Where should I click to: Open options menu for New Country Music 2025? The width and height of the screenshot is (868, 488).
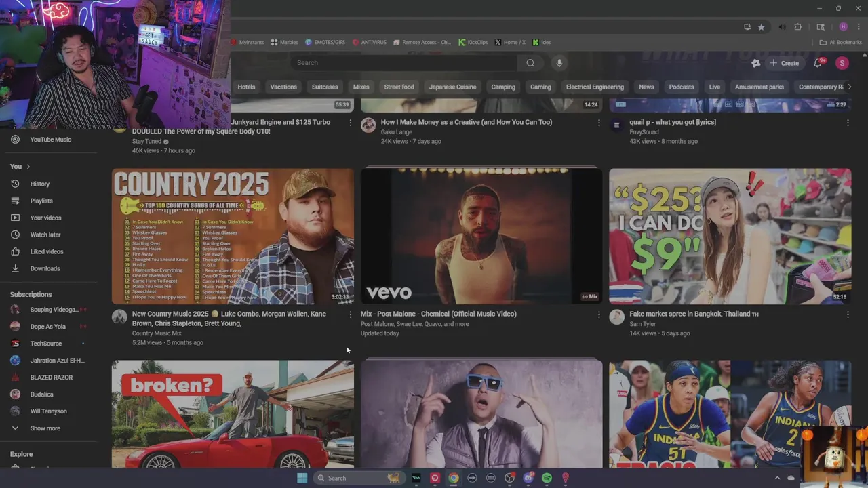click(350, 314)
